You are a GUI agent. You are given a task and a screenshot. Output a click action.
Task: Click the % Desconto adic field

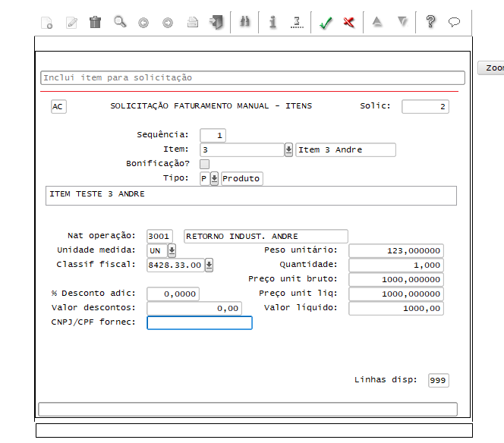(x=173, y=294)
